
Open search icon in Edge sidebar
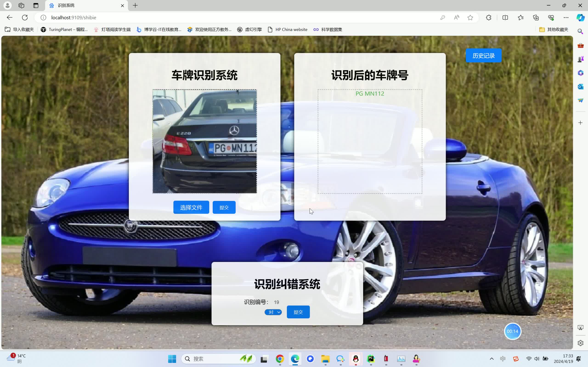click(x=581, y=31)
